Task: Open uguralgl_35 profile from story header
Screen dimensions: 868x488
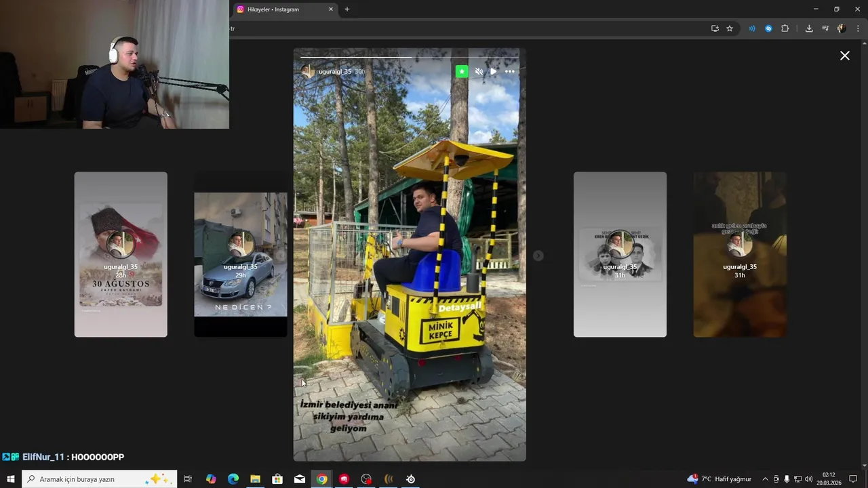Action: click(x=335, y=71)
